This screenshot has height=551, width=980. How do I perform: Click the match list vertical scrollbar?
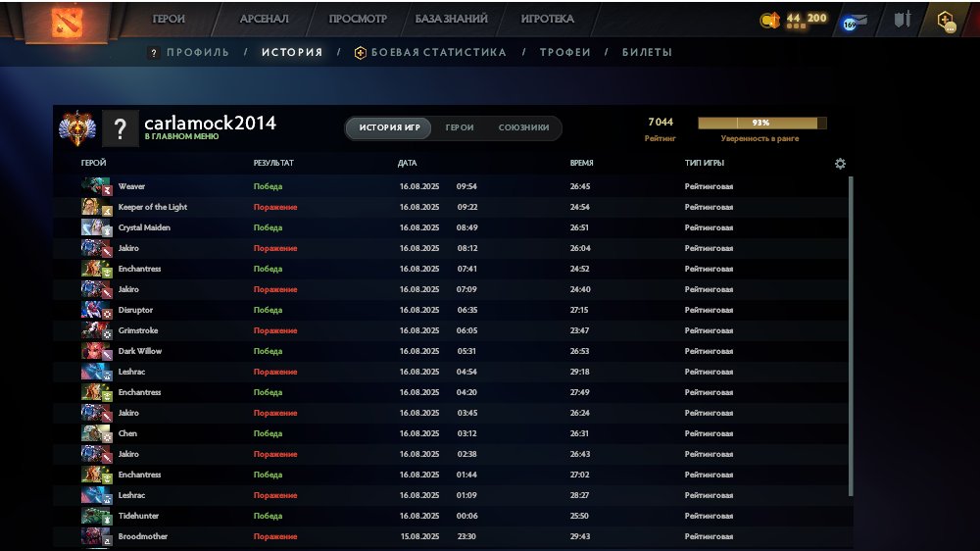(x=851, y=336)
